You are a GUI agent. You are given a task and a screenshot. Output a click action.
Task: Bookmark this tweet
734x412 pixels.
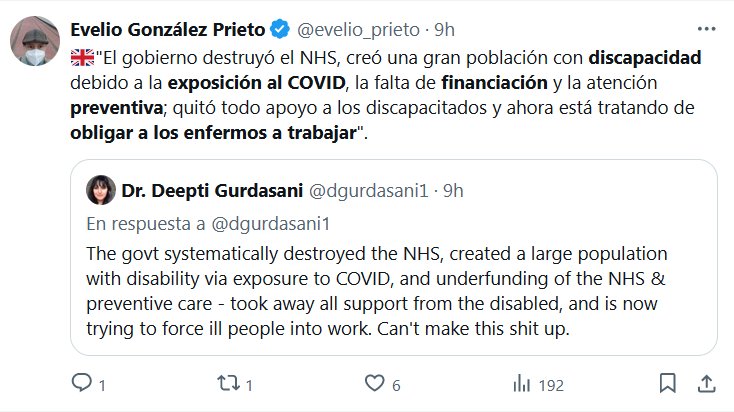point(666,383)
